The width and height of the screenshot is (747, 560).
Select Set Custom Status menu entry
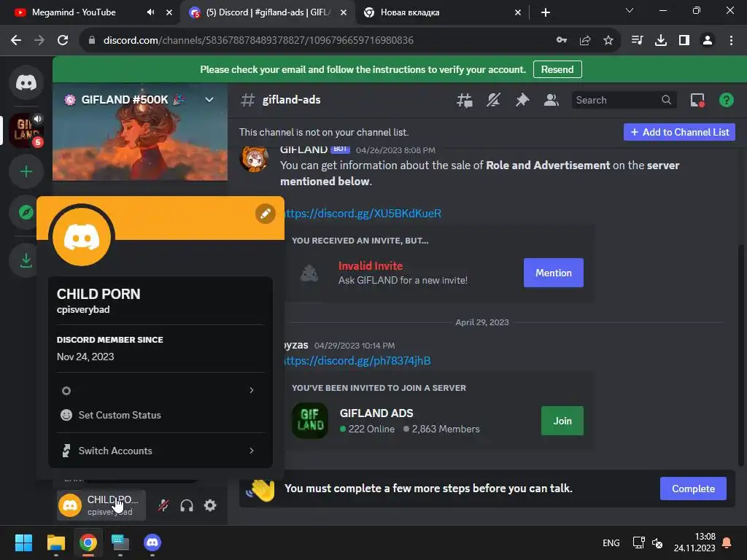coord(160,415)
